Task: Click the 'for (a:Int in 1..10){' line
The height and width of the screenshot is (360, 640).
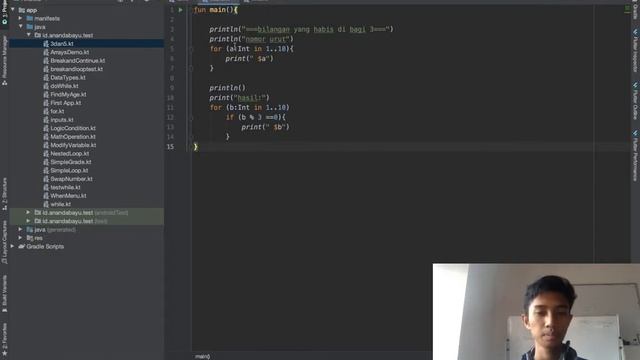Action: click(x=251, y=49)
